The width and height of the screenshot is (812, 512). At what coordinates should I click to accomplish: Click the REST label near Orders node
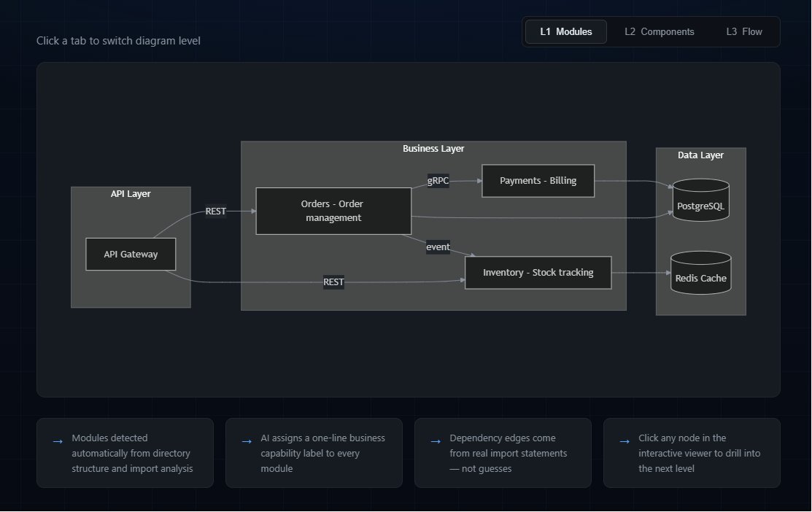(215, 212)
